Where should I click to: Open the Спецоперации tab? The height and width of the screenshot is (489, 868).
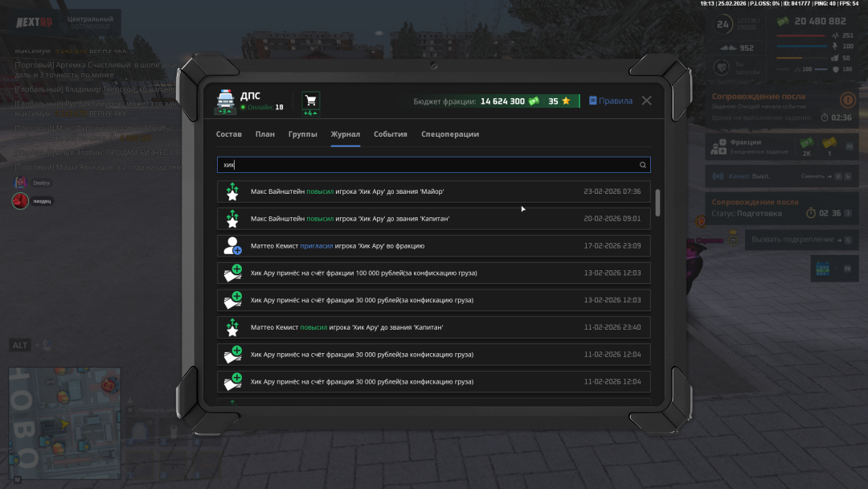point(450,134)
